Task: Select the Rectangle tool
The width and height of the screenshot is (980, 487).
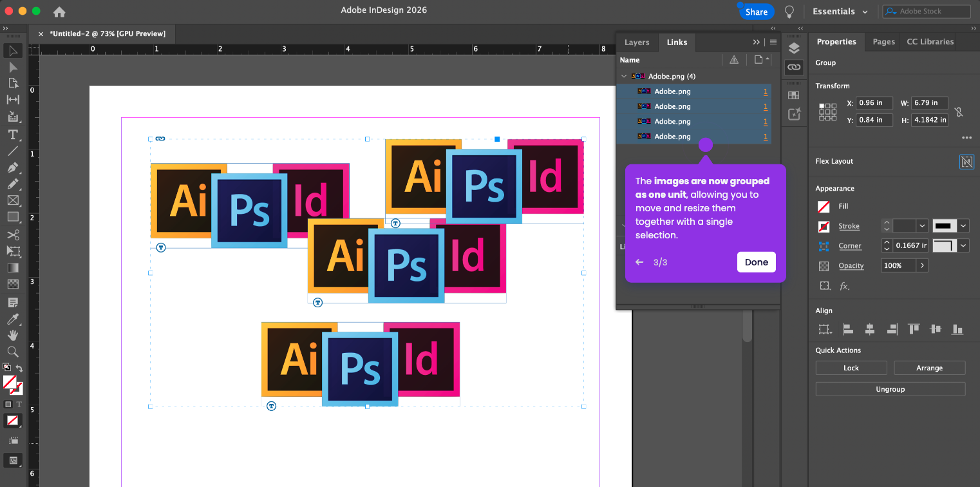Action: click(x=13, y=217)
